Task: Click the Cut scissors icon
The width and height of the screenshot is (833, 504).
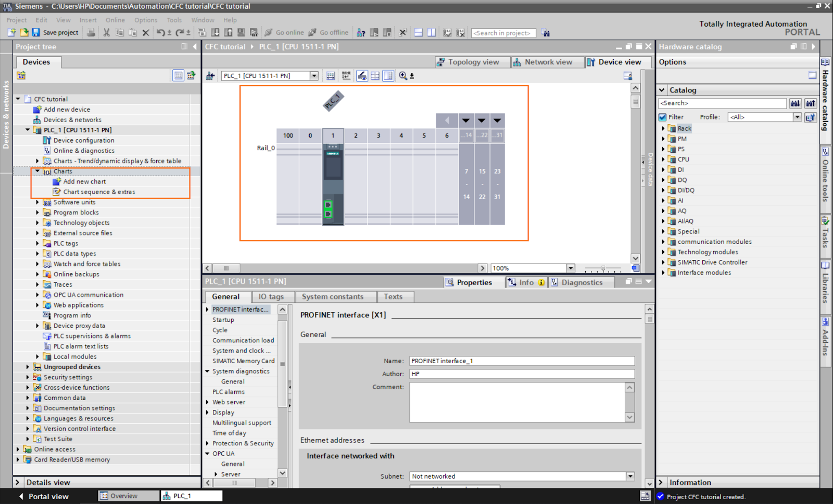Action: coord(106,32)
